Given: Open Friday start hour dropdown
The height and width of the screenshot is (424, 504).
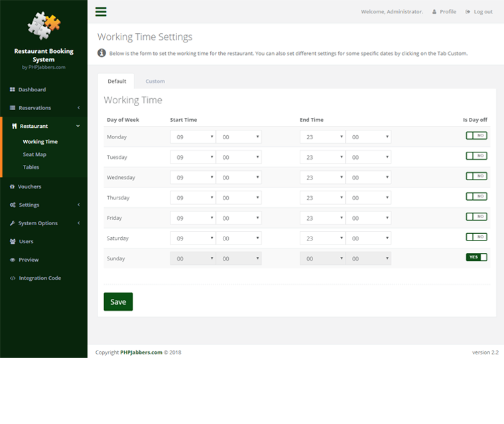Looking at the screenshot, I should 193,218.
